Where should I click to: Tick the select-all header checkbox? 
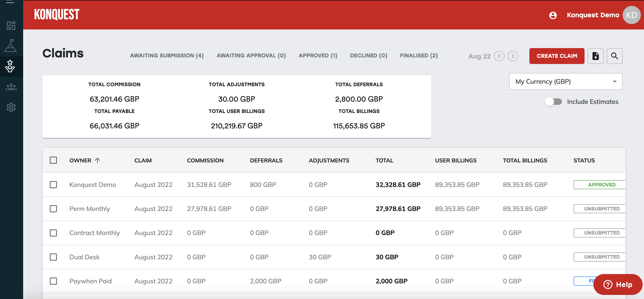point(53,160)
